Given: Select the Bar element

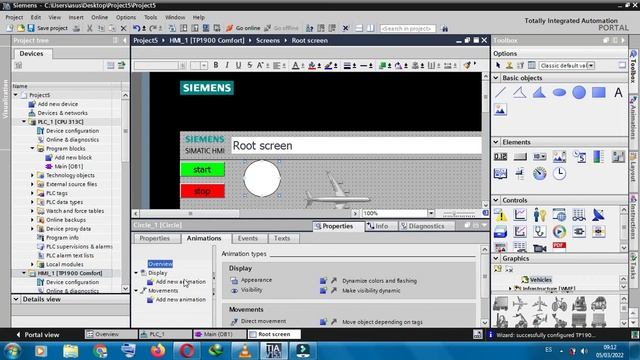Looking at the screenshot, I should click(x=598, y=157).
